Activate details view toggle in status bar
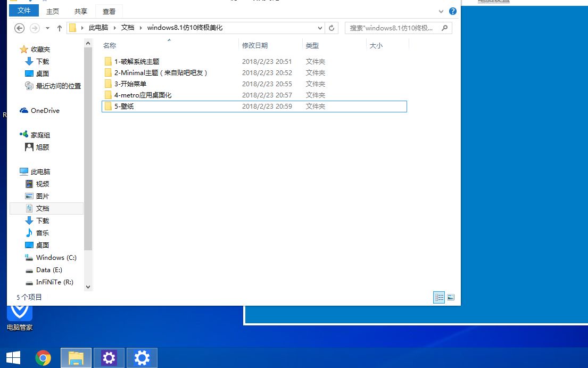588x368 pixels. point(438,298)
